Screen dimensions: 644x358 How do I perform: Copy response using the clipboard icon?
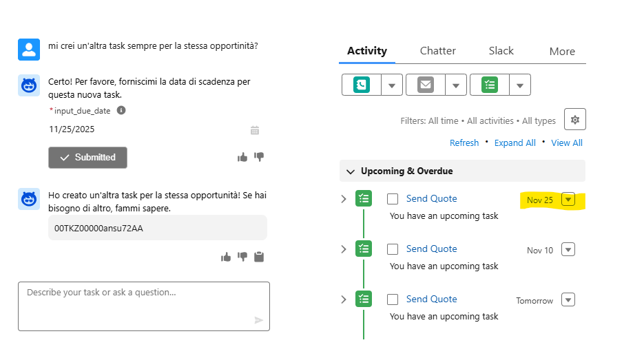(x=259, y=257)
